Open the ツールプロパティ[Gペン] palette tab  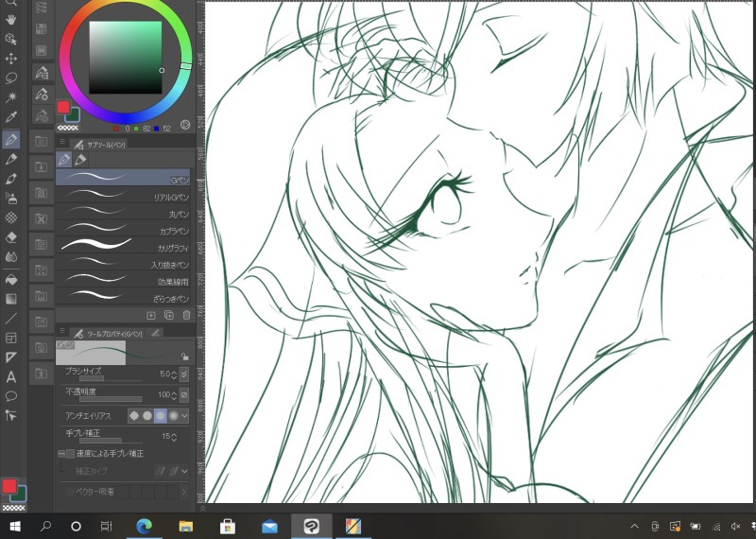[x=109, y=333]
